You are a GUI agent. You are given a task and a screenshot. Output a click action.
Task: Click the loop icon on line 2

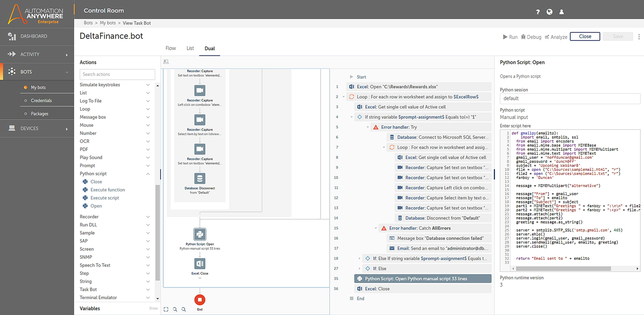coord(351,97)
